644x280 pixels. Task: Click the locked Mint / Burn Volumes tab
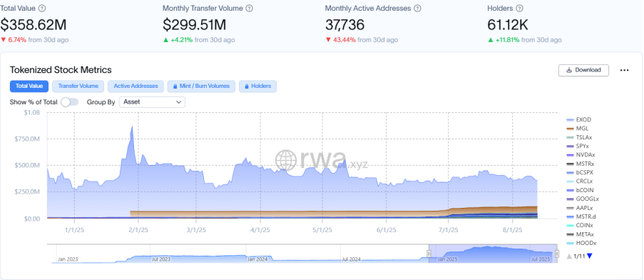201,86
